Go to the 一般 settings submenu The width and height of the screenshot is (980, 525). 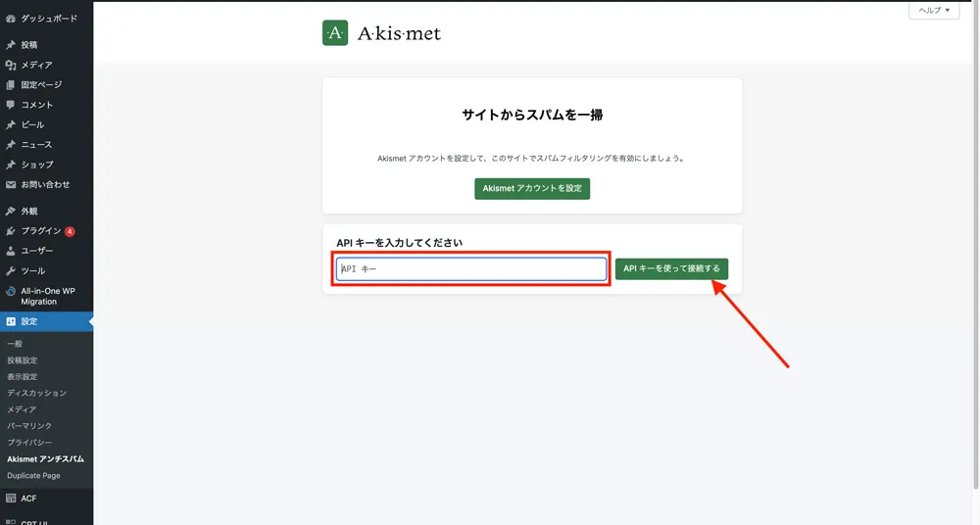click(x=15, y=344)
